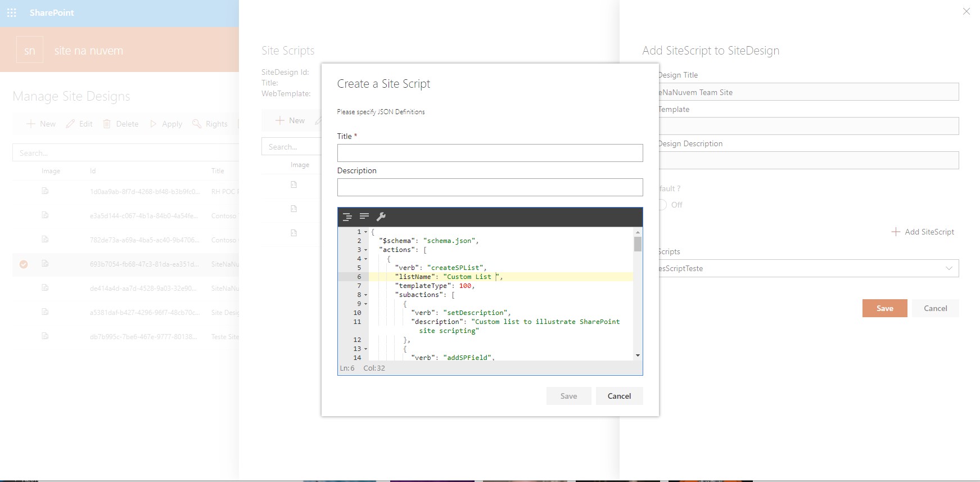Focus the Description input field
Viewport: 980px width, 482px height.
coord(490,187)
